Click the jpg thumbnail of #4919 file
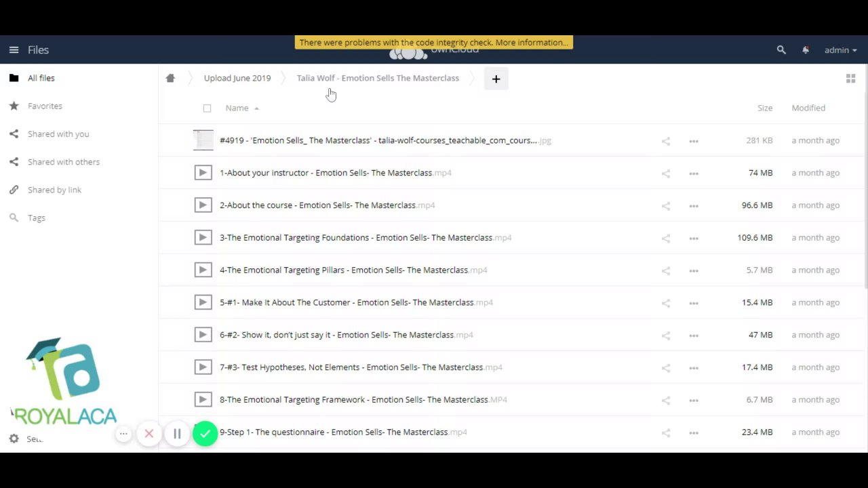Viewport: 868px width, 488px height. coord(203,140)
